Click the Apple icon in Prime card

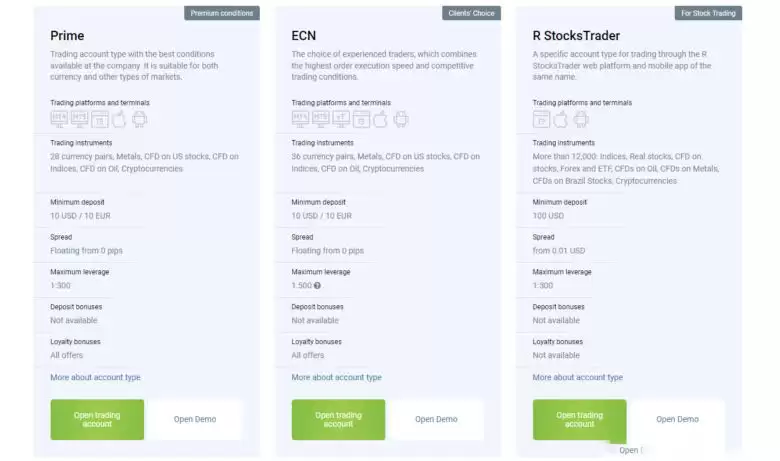[119, 119]
